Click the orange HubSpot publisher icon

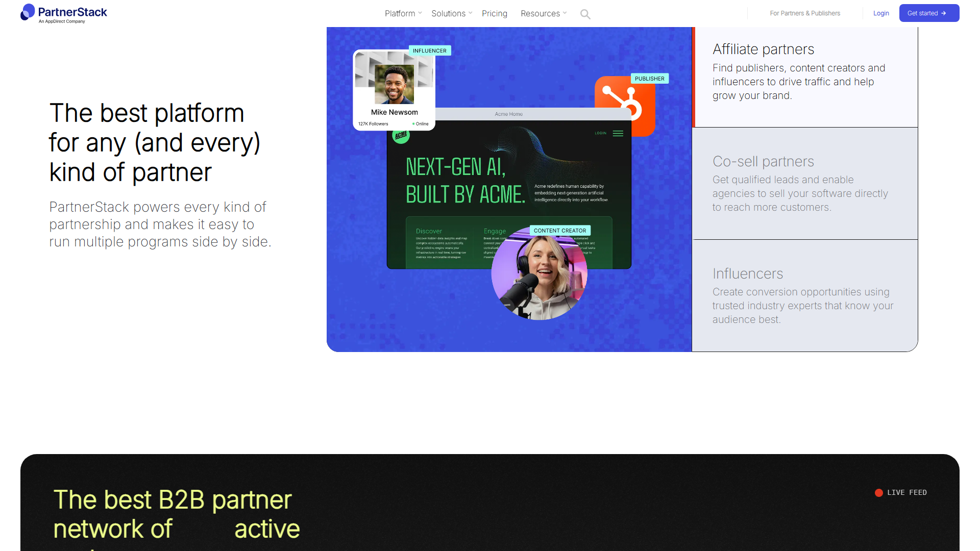pos(625,106)
